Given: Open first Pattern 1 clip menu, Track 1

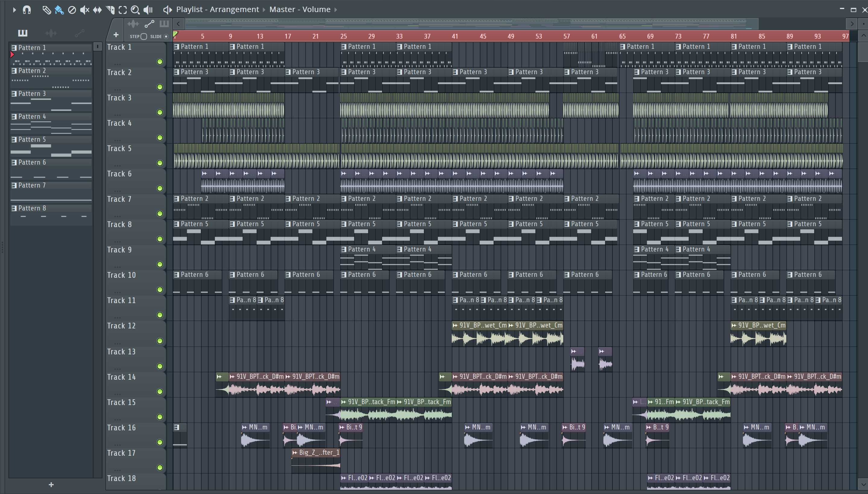Looking at the screenshot, I should pos(177,46).
